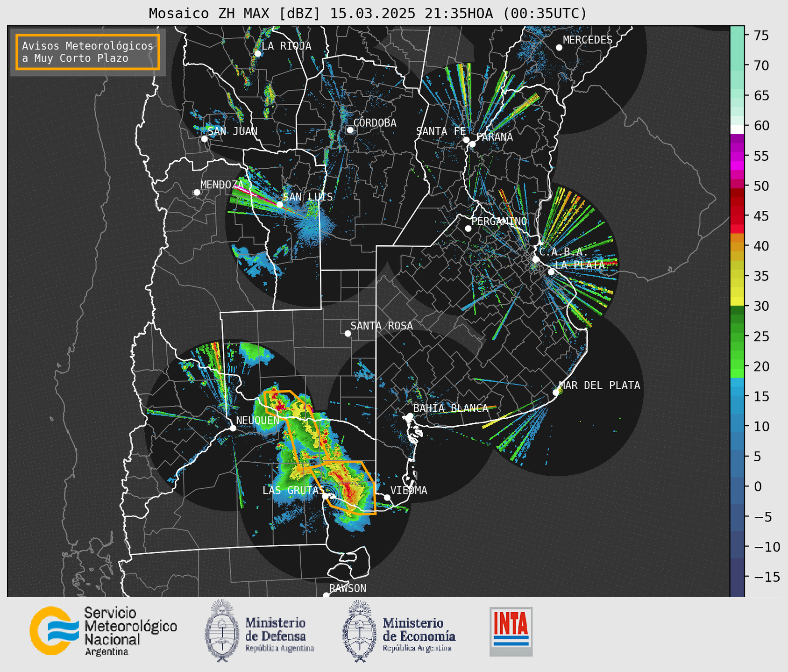Click the SANTA ROSA text label
The height and width of the screenshot is (672, 788).
tap(382, 326)
